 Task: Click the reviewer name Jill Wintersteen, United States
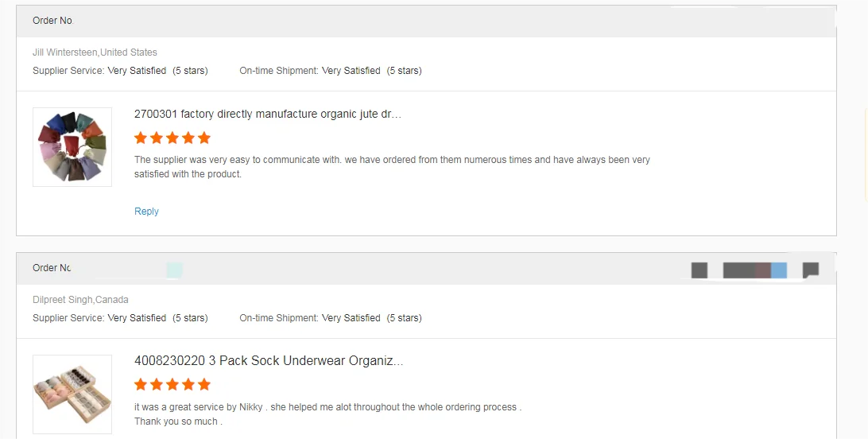pyautogui.click(x=95, y=52)
